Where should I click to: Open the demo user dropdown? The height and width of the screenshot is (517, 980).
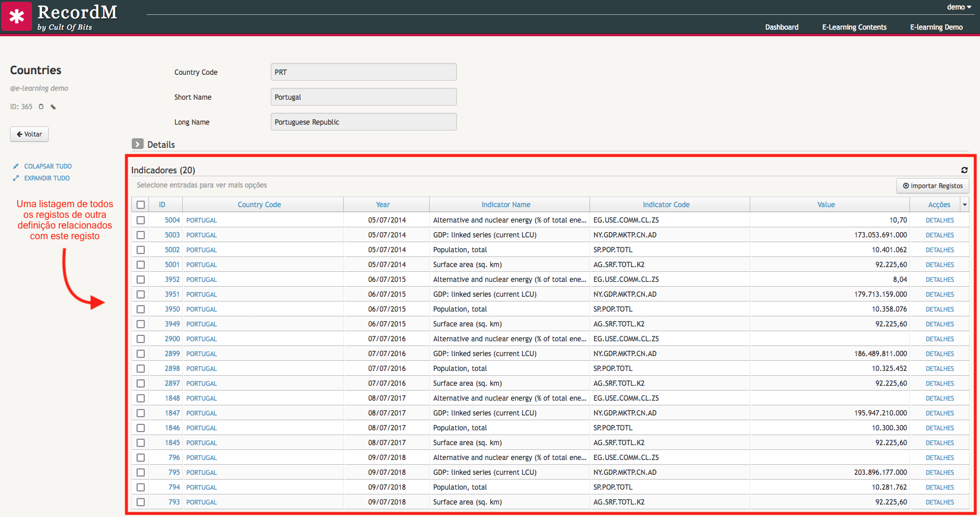[959, 7]
